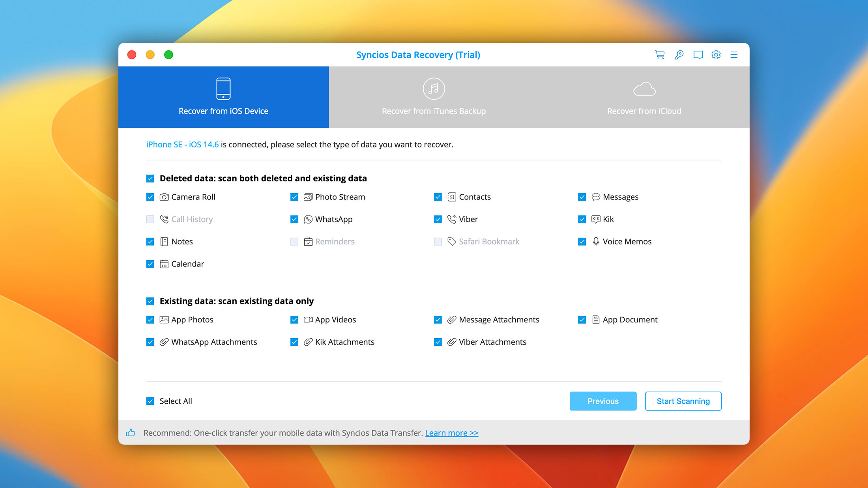Uncheck the App Document checkbox
The height and width of the screenshot is (488, 868).
[x=582, y=320]
